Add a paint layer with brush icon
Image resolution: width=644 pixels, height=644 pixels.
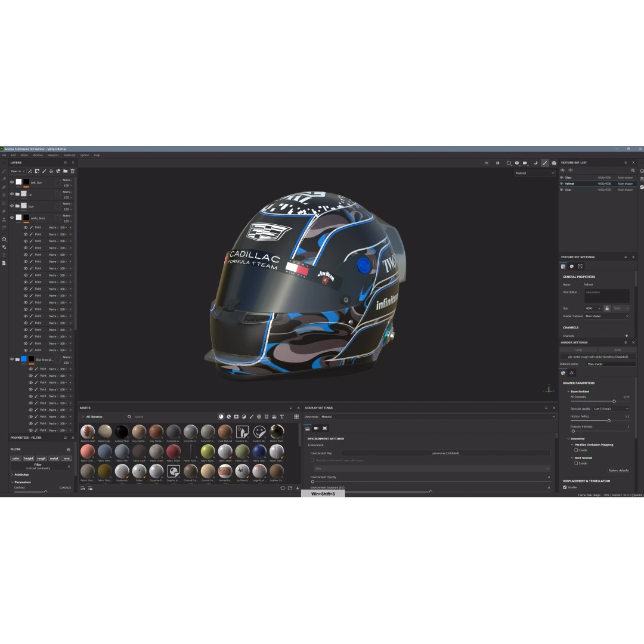44,171
